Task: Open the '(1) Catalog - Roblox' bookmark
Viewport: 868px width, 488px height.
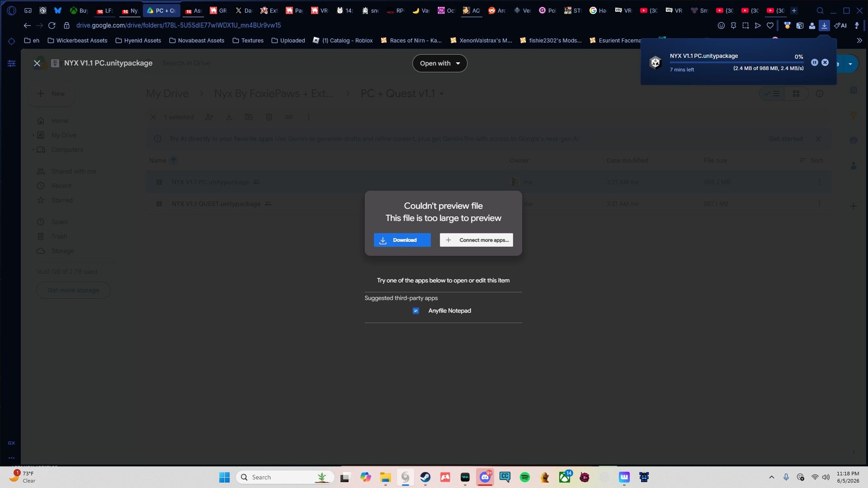Action: click(x=343, y=41)
